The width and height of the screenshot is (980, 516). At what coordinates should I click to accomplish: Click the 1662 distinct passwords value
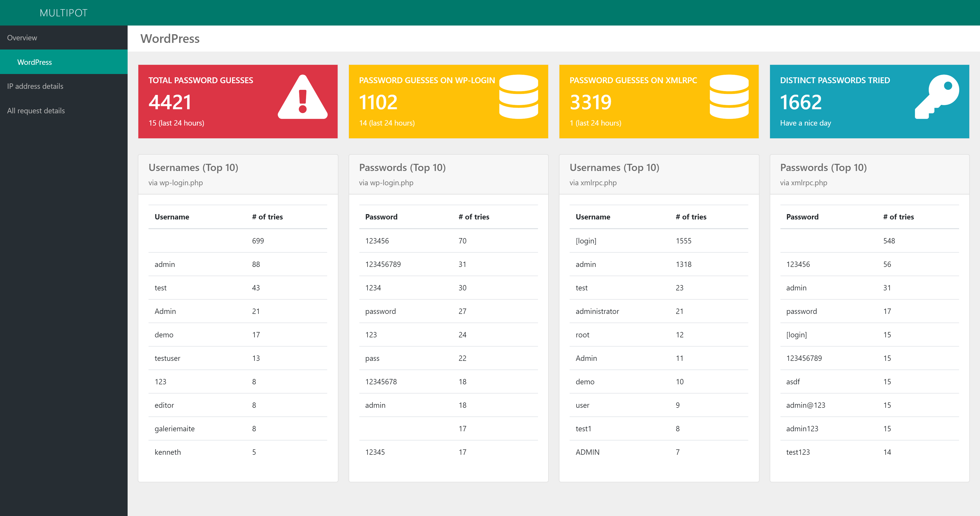click(801, 102)
